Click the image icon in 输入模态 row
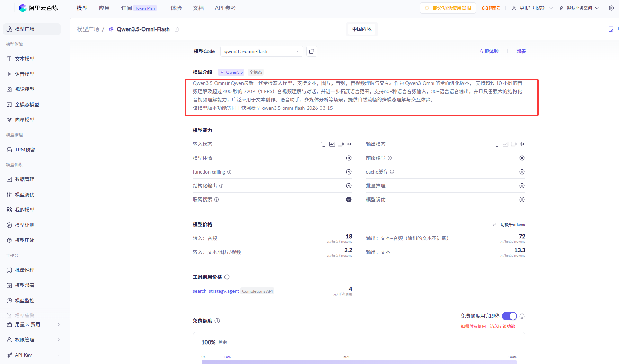Image resolution: width=619 pixels, height=364 pixels. [332, 144]
